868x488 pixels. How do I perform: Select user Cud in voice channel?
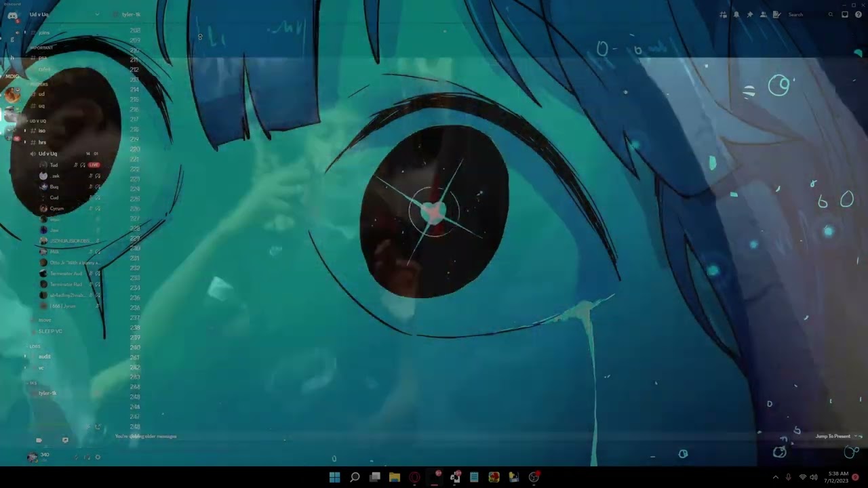pos(54,197)
